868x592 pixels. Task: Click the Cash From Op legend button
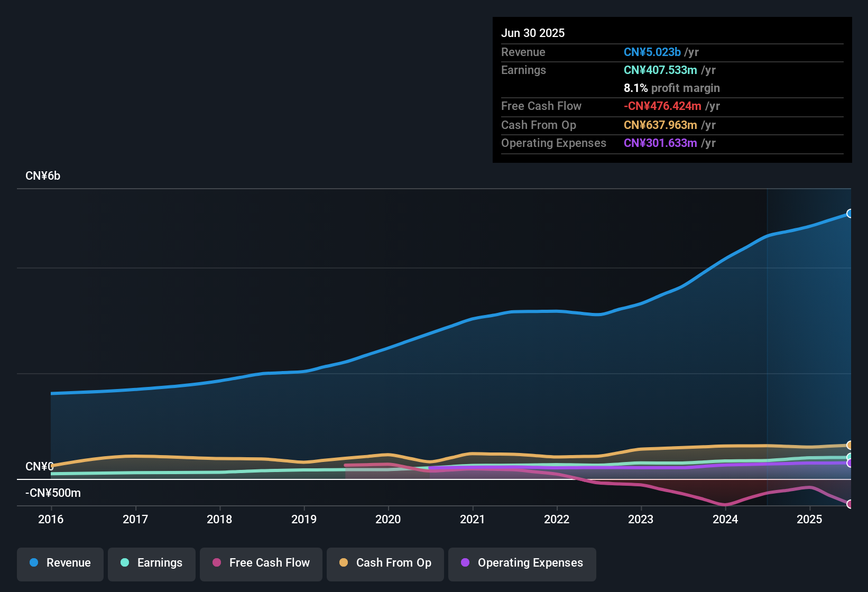[x=385, y=563]
